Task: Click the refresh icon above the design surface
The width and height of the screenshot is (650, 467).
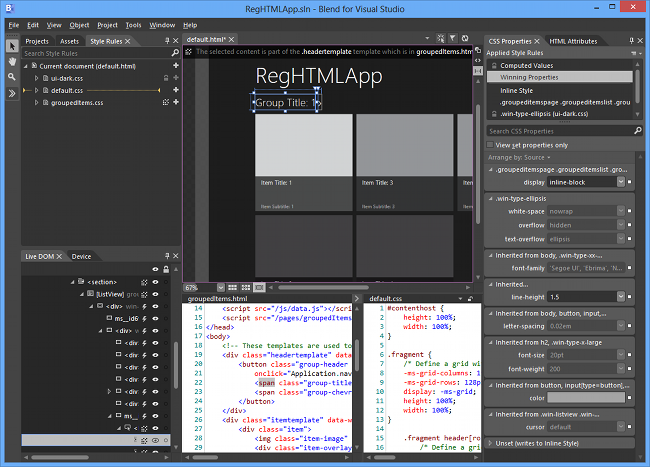Action: 465,38
